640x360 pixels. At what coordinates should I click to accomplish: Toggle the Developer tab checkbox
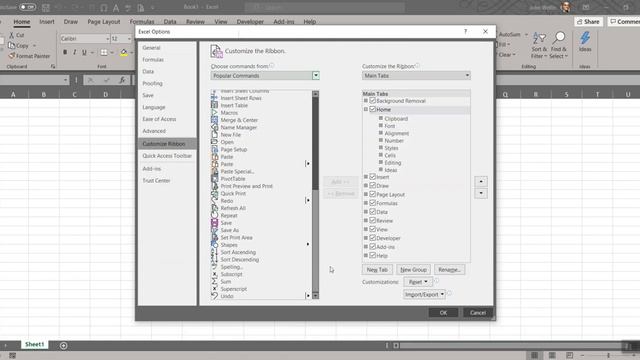pos(372,238)
